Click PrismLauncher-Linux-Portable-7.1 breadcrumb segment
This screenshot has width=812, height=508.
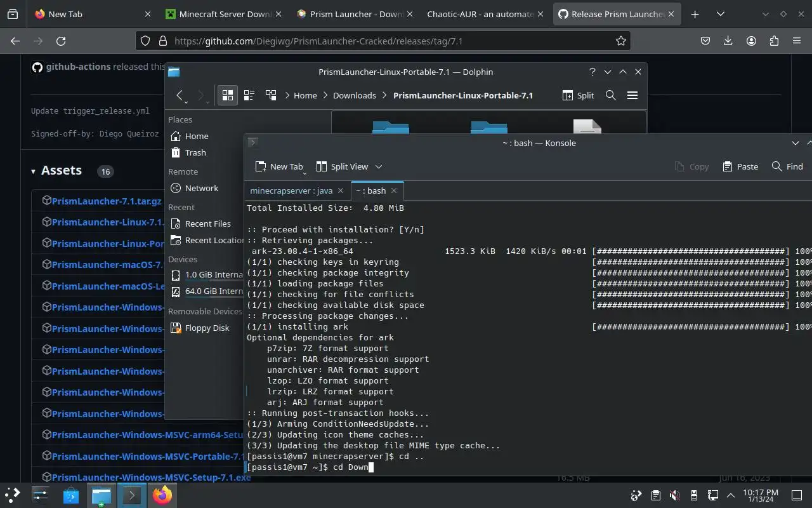click(463, 95)
